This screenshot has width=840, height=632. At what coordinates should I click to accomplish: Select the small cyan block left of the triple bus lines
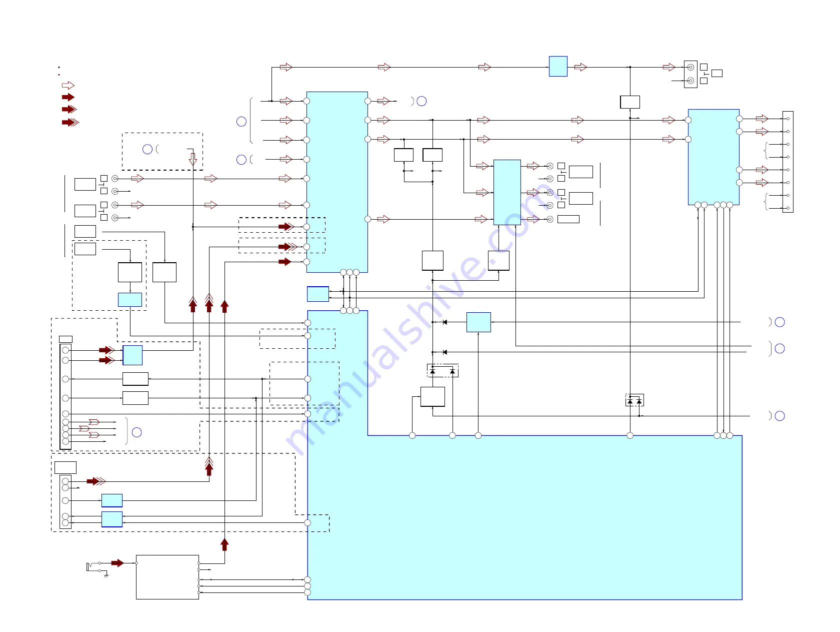[x=318, y=294]
